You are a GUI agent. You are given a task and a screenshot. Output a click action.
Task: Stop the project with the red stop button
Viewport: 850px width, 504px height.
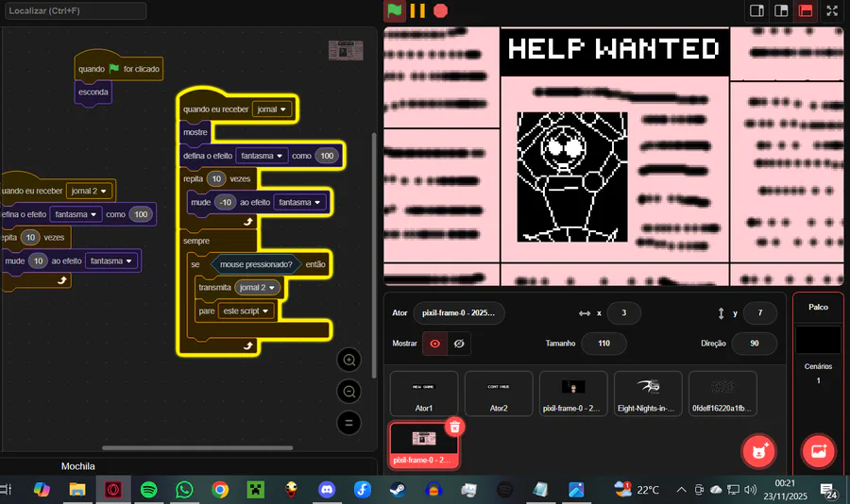[441, 10]
